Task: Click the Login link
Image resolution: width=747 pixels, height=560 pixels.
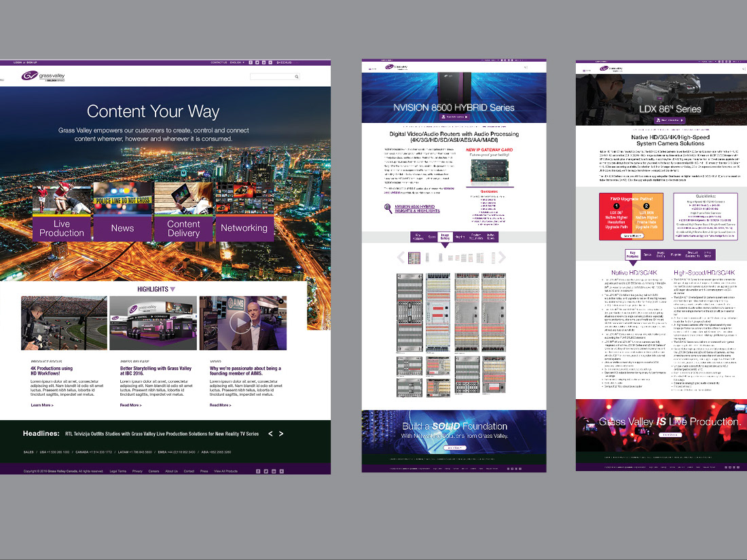Action: click(x=18, y=62)
